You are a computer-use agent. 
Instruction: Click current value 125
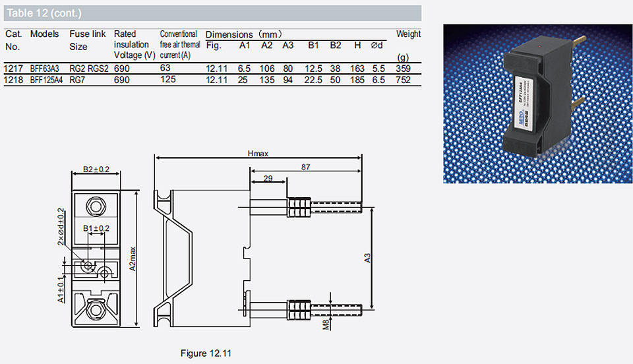pyautogui.click(x=168, y=79)
